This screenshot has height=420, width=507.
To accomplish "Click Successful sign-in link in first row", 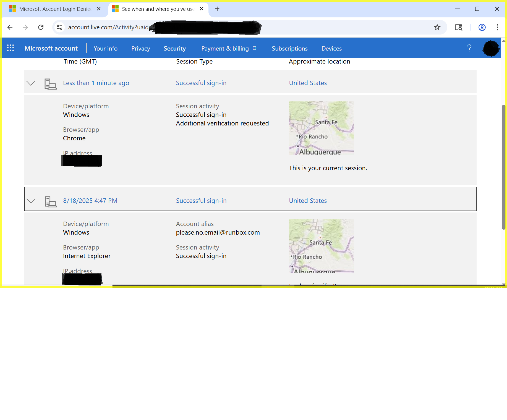I will pos(201,83).
